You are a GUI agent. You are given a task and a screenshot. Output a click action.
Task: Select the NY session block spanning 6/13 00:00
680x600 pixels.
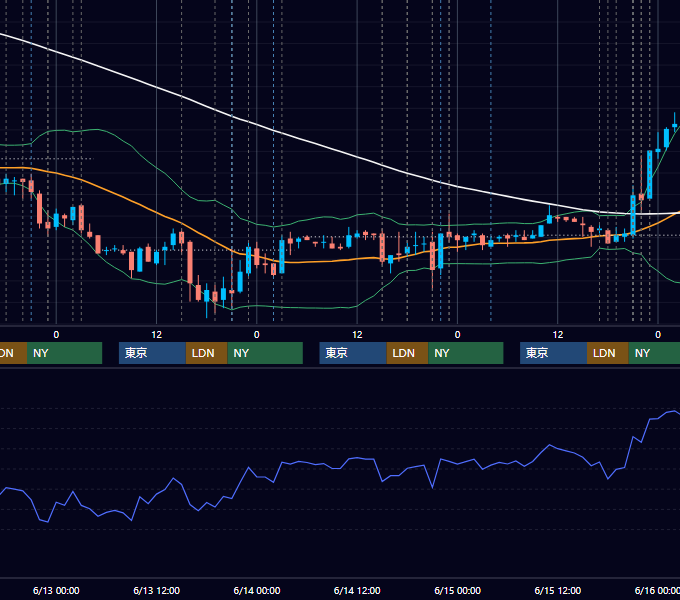click(64, 353)
